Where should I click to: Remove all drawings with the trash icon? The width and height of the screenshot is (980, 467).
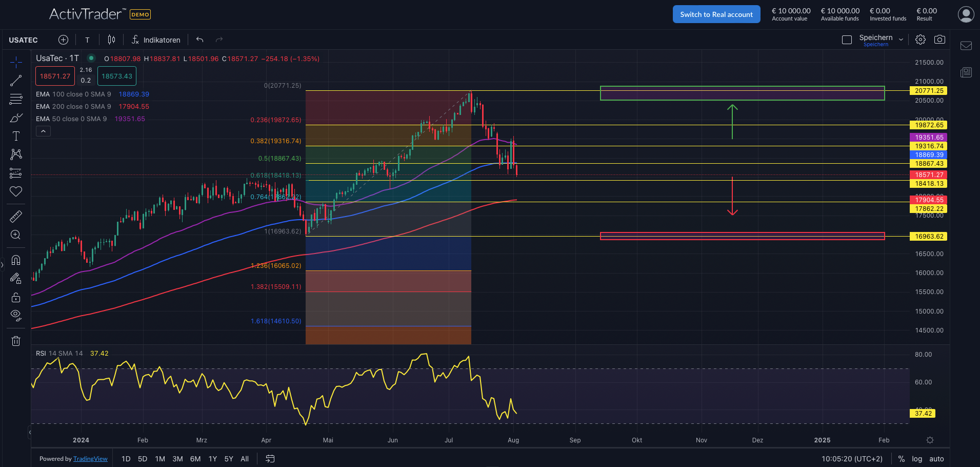pyautogui.click(x=16, y=340)
